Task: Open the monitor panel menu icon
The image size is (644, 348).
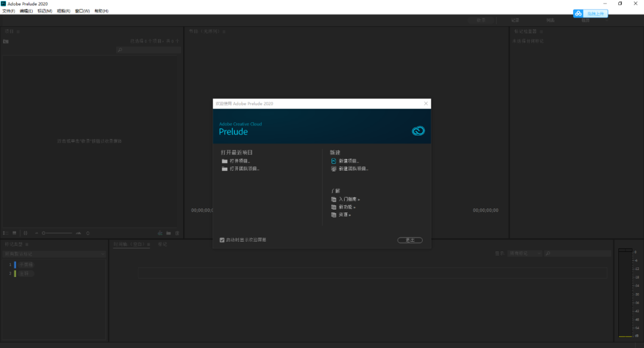Action: coord(224,31)
